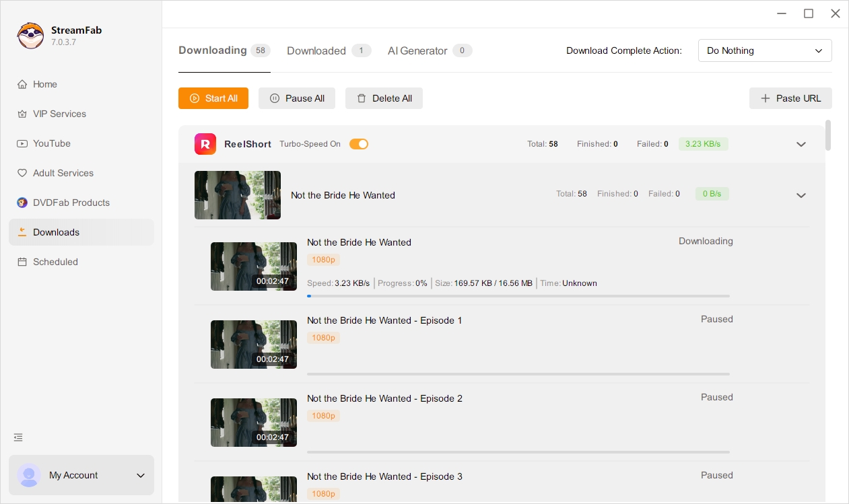This screenshot has width=849, height=504.
Task: Click the Episode 1 video thumbnail
Action: tap(254, 345)
